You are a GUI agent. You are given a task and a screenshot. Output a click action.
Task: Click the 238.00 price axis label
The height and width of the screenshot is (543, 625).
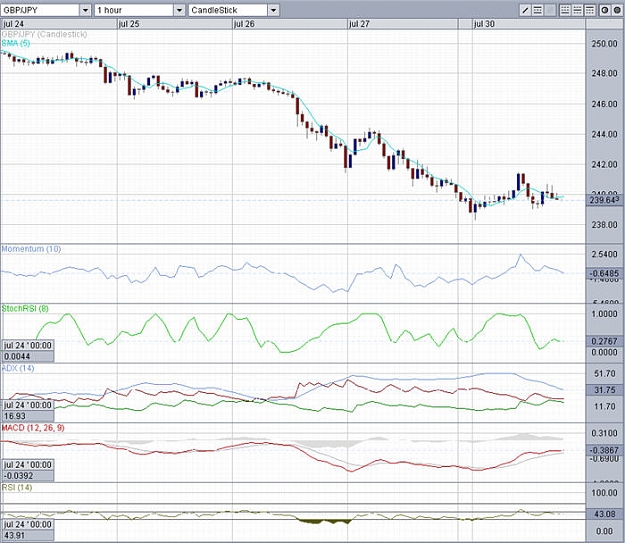pyautogui.click(x=604, y=225)
